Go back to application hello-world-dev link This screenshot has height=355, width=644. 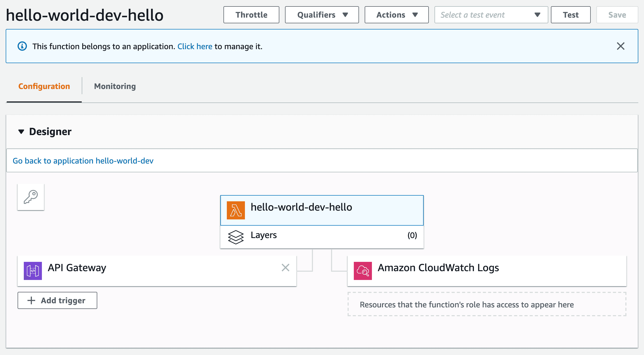tap(83, 161)
